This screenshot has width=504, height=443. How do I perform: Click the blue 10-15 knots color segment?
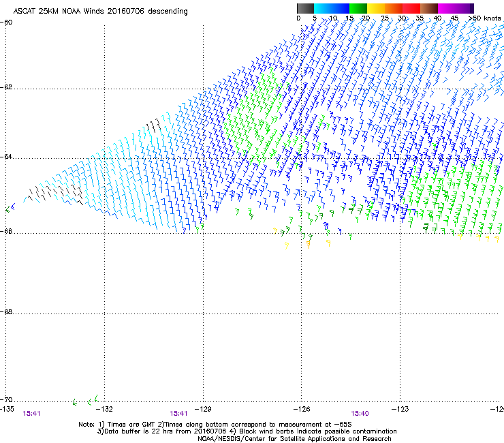[x=341, y=8]
